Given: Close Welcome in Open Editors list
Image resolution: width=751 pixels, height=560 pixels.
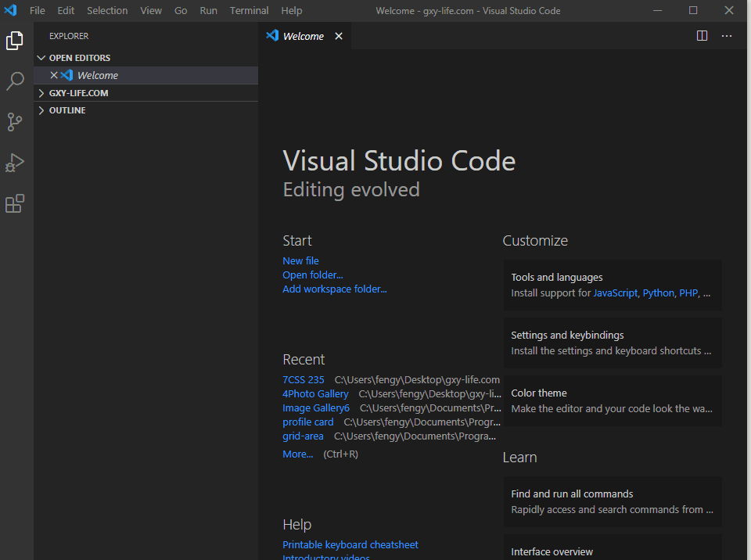Looking at the screenshot, I should [54, 76].
